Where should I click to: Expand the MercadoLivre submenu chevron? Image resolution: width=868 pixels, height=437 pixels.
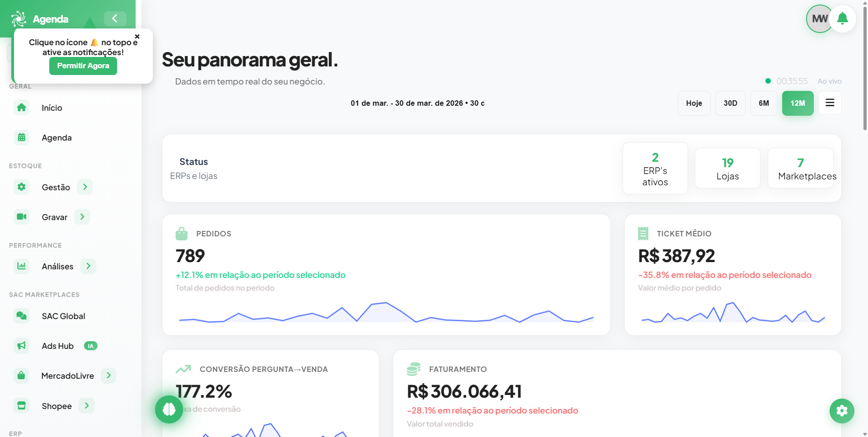tap(108, 375)
